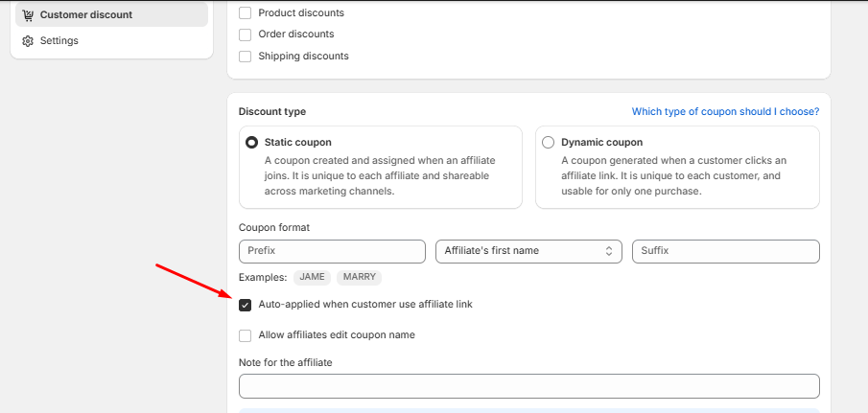Viewport: 868px width, 413px height.
Task: Click the Suffix input field
Action: click(726, 251)
